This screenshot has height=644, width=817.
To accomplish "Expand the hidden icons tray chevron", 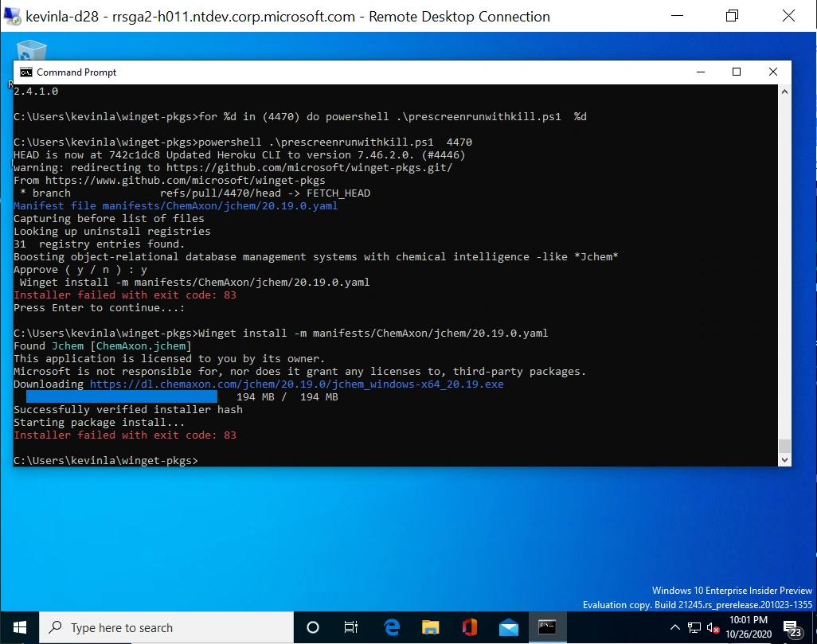I will pos(675,627).
